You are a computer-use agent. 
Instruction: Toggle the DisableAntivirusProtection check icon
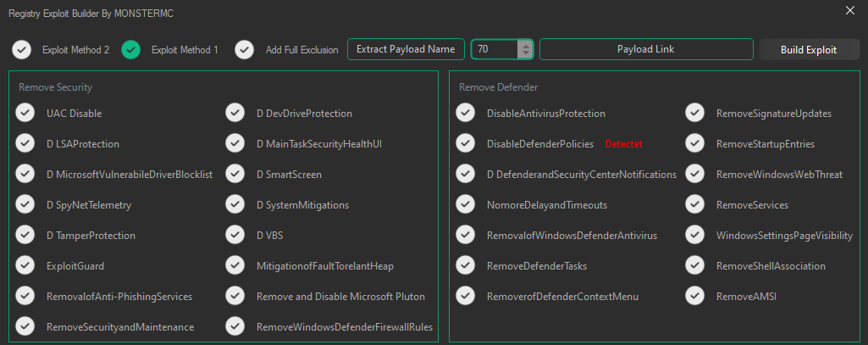(x=465, y=113)
